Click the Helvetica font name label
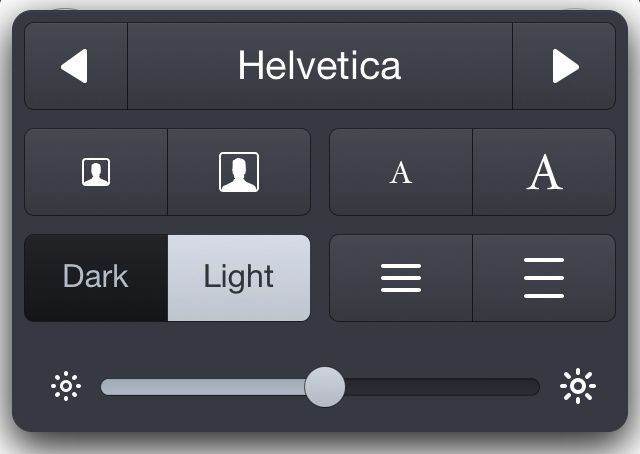Screen dimensions: 640x454 [x=319, y=66]
